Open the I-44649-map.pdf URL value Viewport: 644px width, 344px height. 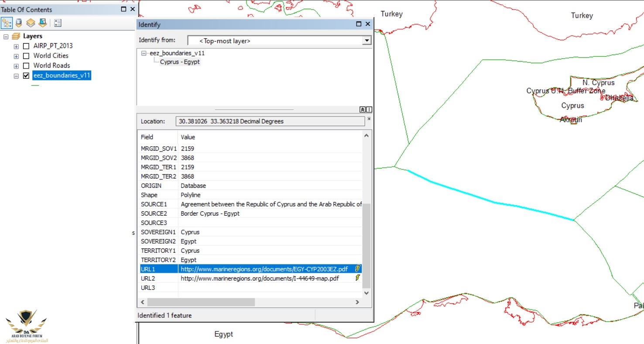(260, 278)
